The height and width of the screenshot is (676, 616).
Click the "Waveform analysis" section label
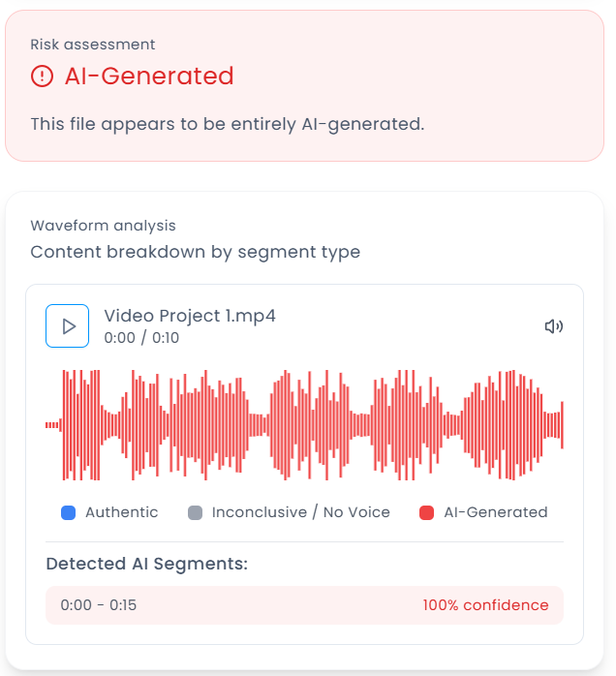tap(103, 226)
